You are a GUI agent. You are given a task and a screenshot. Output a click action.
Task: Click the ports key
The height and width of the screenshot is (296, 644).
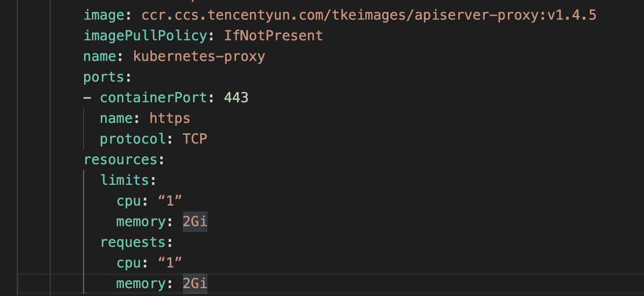tap(103, 77)
